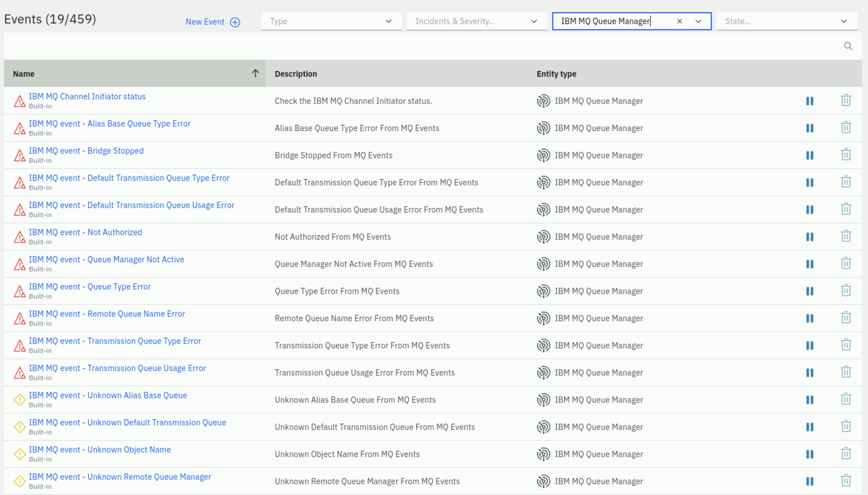868x495 pixels.
Task: Delete Default Transmission Queue Type Error event
Action: coord(846,182)
